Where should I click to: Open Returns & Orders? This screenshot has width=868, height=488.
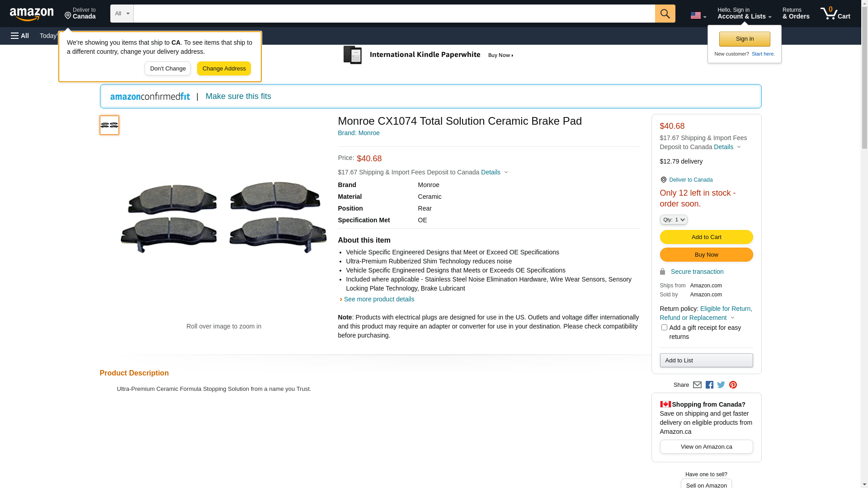coord(796,14)
